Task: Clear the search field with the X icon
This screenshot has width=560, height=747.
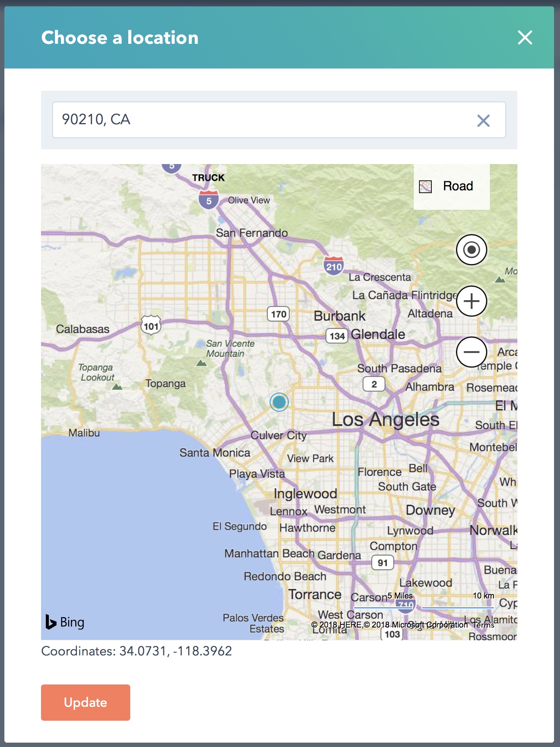Action: coord(484,120)
